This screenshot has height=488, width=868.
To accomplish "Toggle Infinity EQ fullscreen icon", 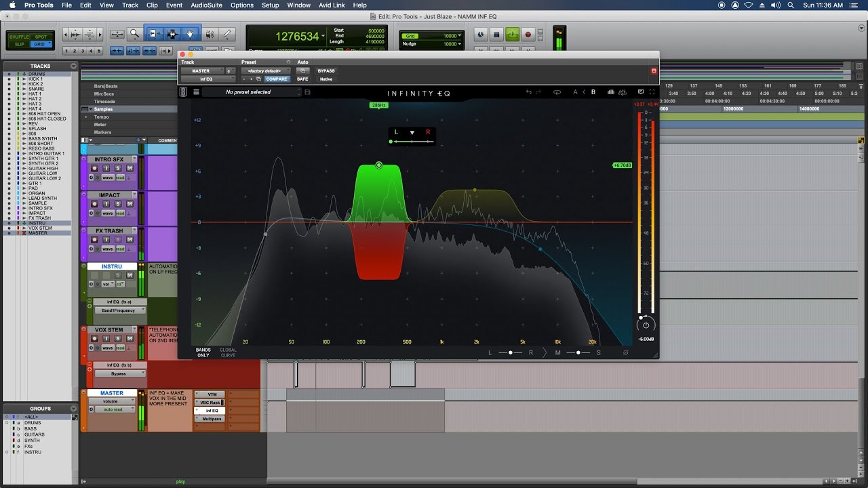I will 652,92.
